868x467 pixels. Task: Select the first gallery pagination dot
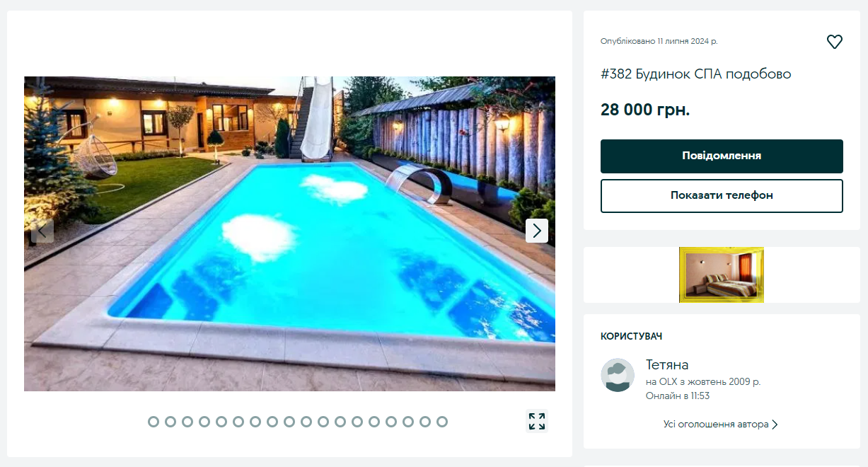pyautogui.click(x=154, y=422)
